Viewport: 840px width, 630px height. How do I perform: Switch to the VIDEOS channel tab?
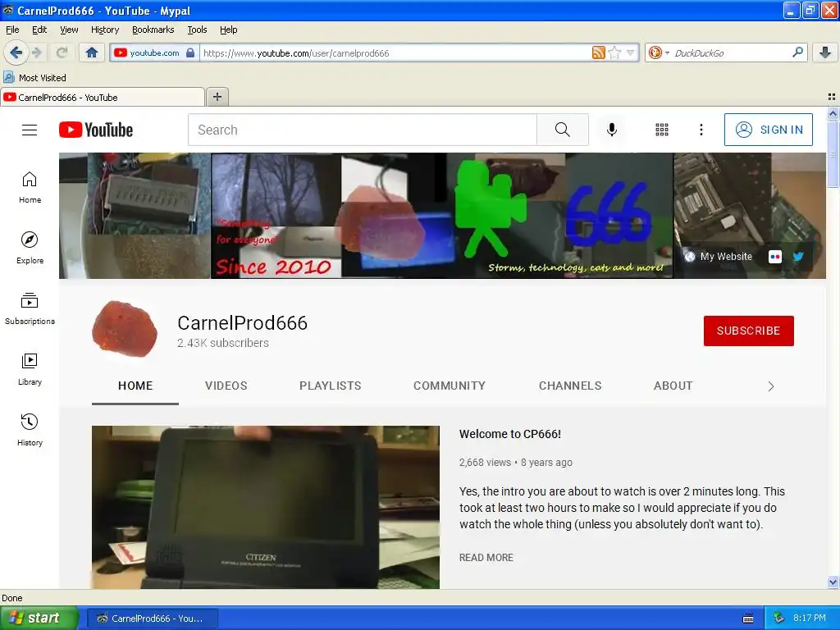[x=226, y=386]
